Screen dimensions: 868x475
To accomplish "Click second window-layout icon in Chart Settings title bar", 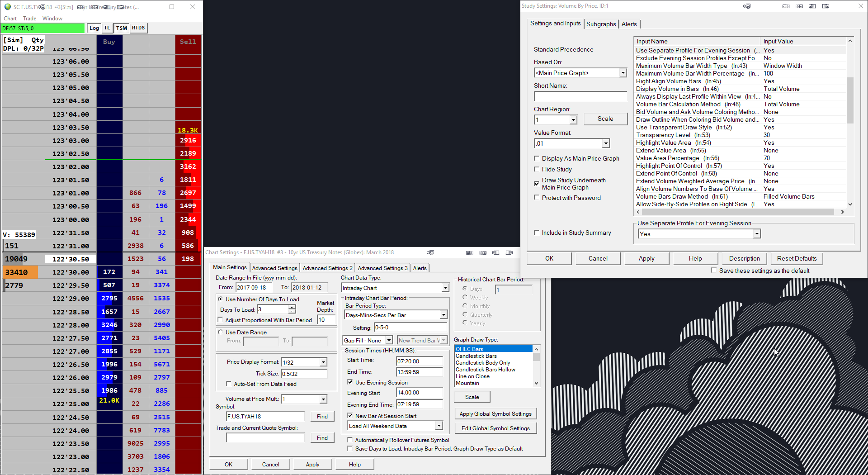I will coord(483,252).
